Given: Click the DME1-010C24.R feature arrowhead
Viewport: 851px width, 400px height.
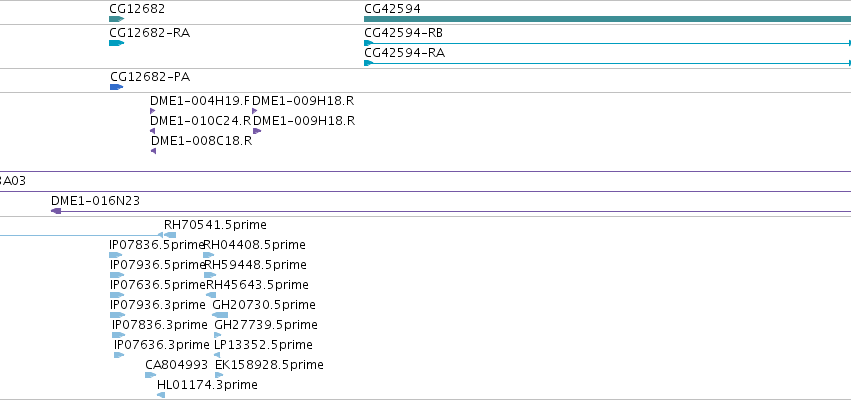Looking at the screenshot, I should pos(153,131).
